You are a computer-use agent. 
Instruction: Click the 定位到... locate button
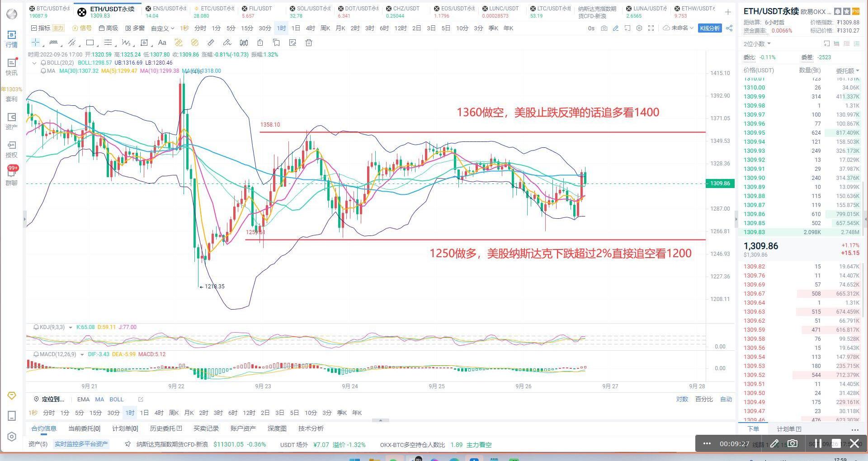click(49, 399)
